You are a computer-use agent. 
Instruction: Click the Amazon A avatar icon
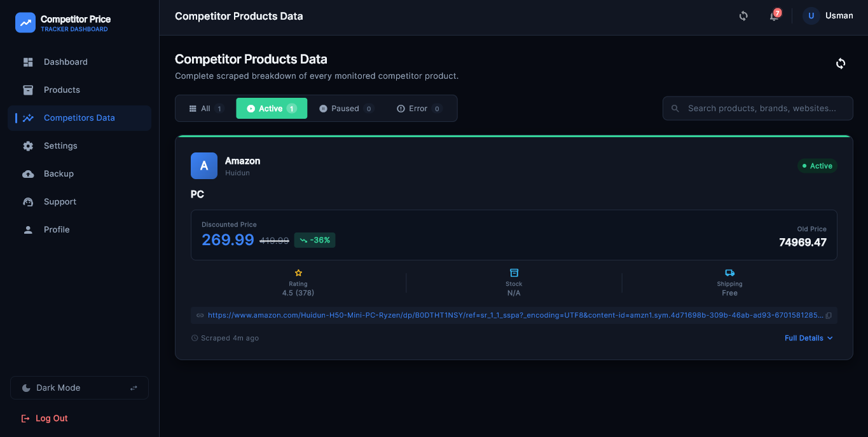(204, 166)
